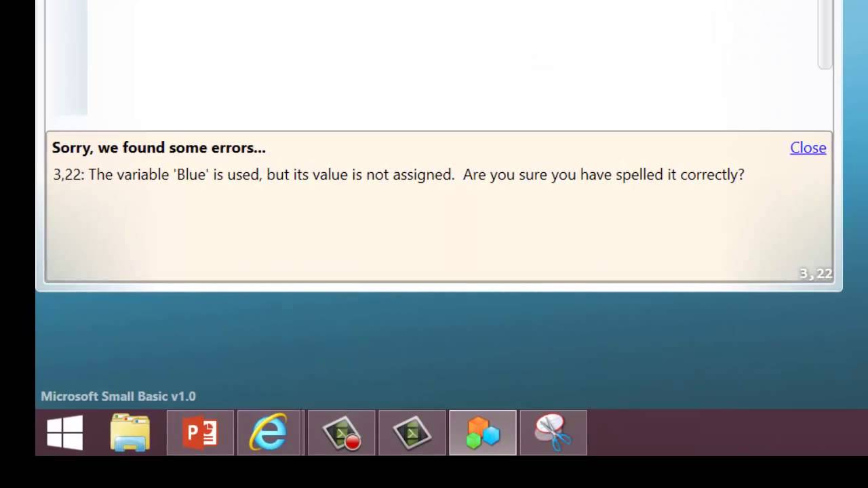Click the 3,22 cursor position indicator
The height and width of the screenshot is (488, 868).
815,274
